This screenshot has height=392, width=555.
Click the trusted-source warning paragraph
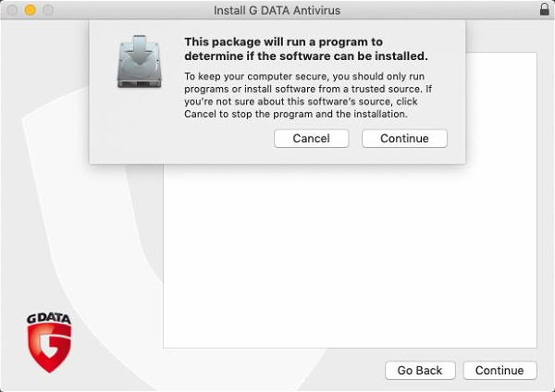coord(308,95)
